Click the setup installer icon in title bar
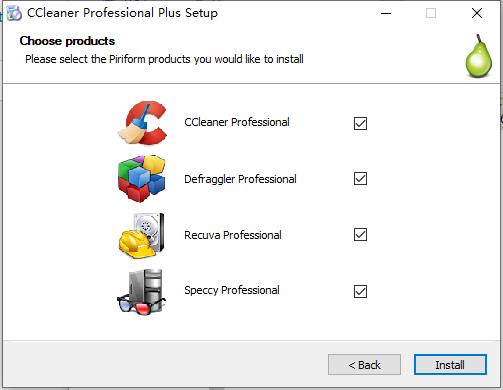This screenshot has height=390, width=503. (x=14, y=13)
